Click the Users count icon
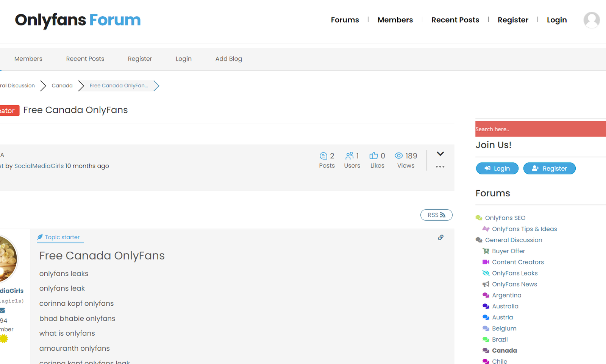The height and width of the screenshot is (364, 606). pos(349,156)
